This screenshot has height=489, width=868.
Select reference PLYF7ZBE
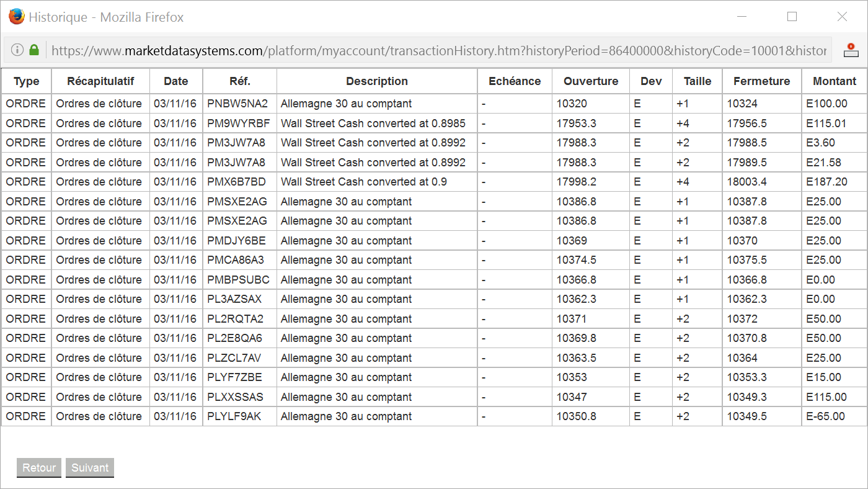pyautogui.click(x=234, y=377)
